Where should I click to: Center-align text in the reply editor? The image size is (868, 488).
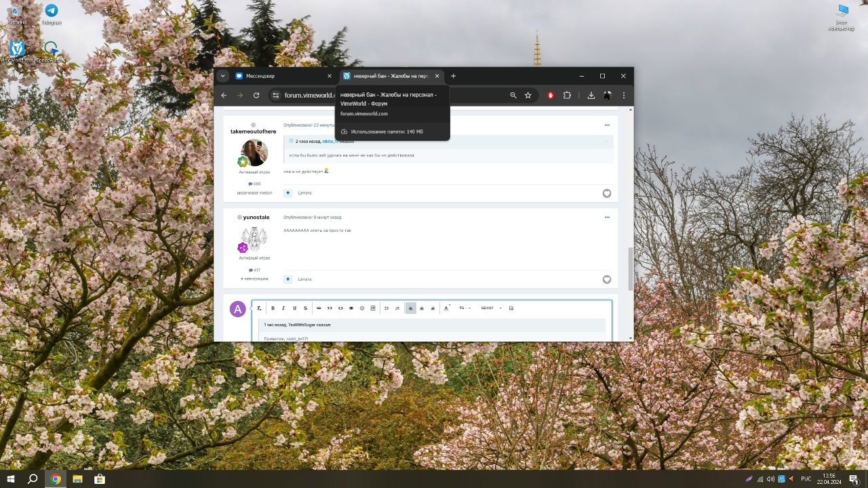pyautogui.click(x=422, y=308)
